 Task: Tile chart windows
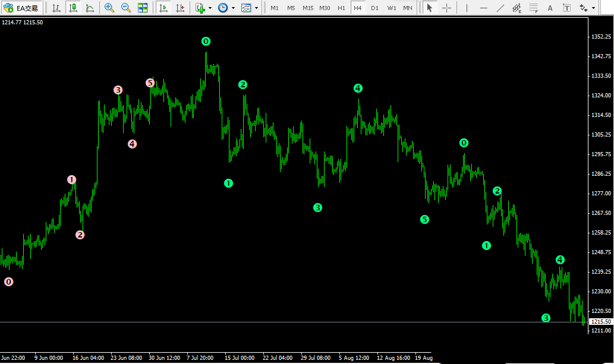tap(143, 8)
